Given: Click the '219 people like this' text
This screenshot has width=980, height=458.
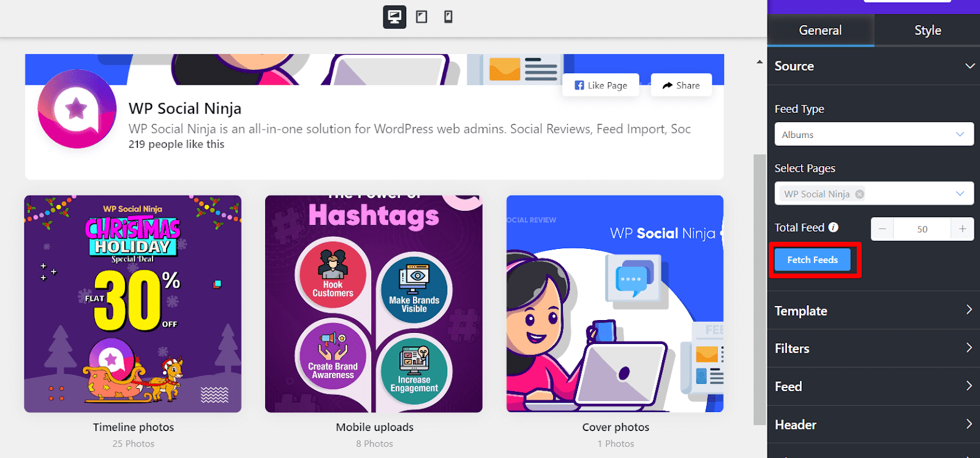Looking at the screenshot, I should pos(176,145).
